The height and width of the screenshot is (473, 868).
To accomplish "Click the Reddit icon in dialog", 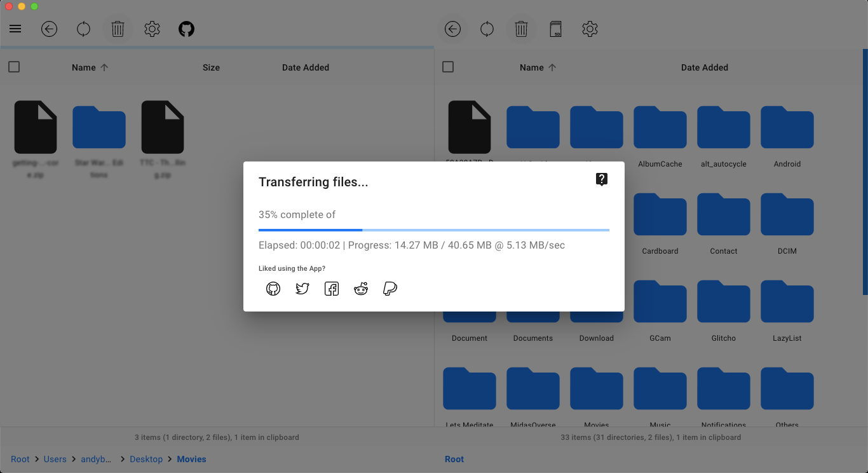I will click(x=361, y=289).
